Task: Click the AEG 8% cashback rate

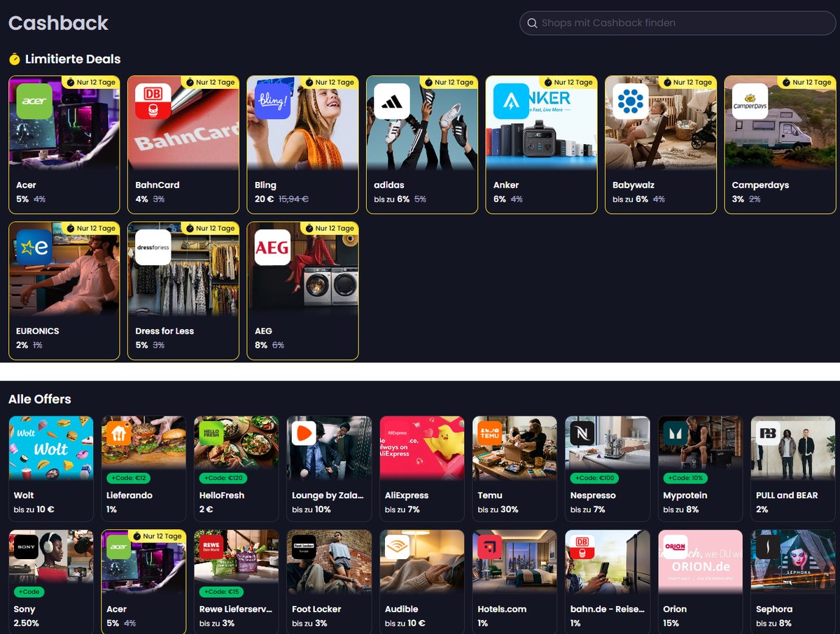Action: (261, 345)
